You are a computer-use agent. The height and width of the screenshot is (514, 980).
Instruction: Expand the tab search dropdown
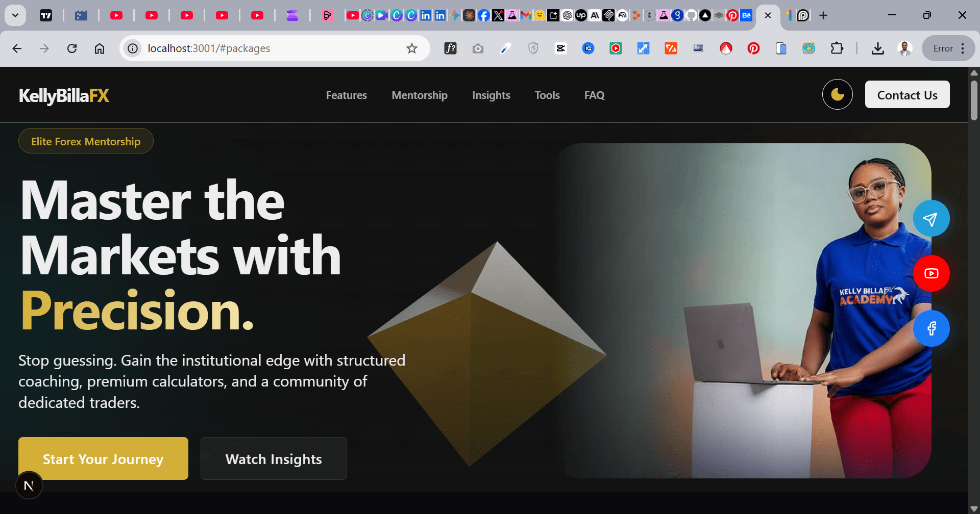[x=15, y=15]
